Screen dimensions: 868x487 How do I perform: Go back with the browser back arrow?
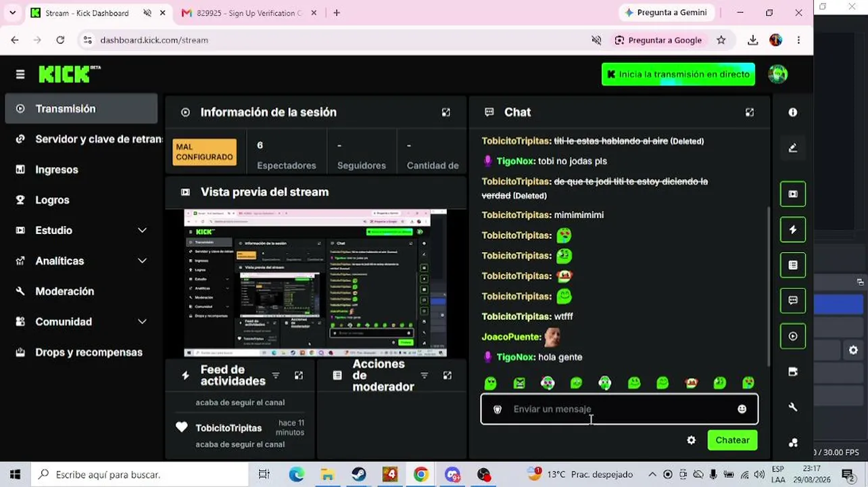(15, 40)
